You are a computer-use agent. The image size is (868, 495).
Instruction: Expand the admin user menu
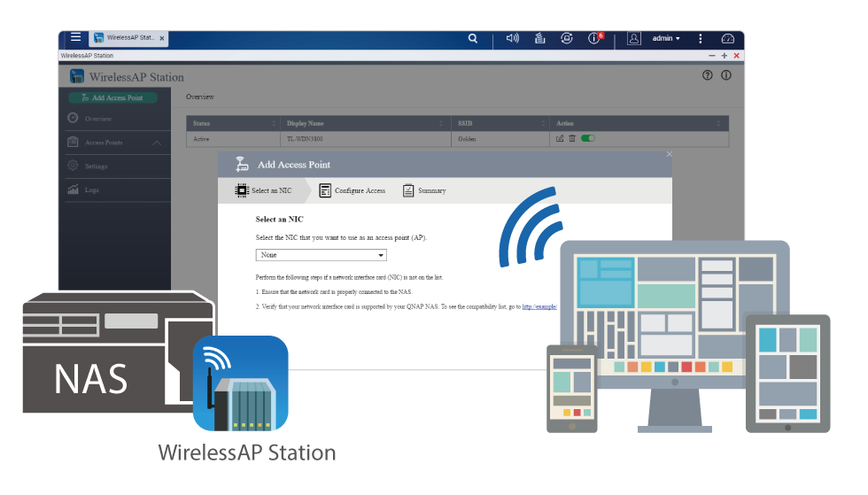click(x=666, y=39)
